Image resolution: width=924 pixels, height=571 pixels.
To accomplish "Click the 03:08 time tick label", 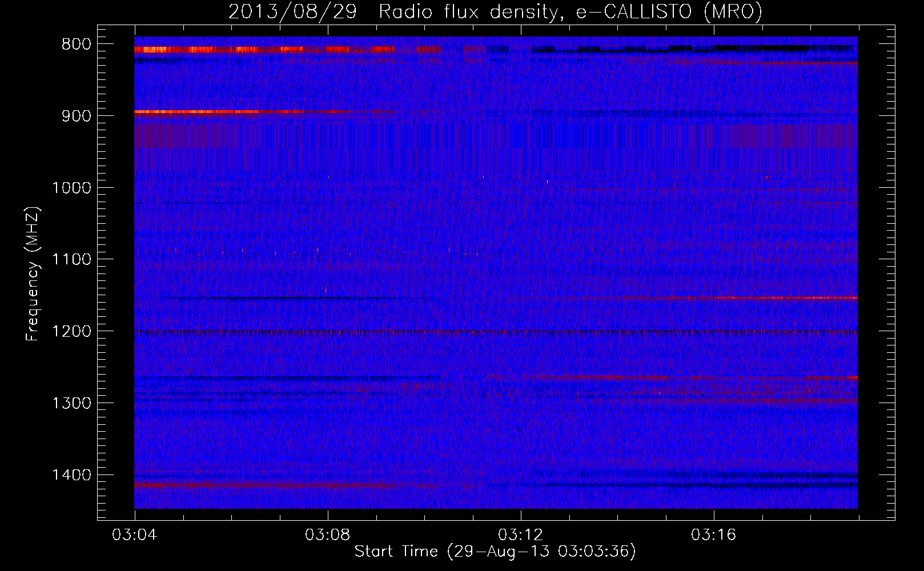I will click(x=328, y=535).
